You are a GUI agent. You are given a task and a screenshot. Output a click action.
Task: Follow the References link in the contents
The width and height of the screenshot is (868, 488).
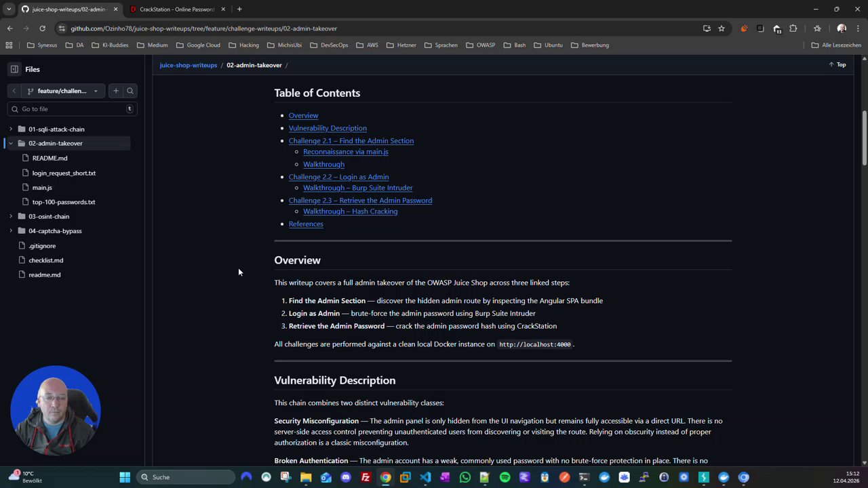pos(306,224)
